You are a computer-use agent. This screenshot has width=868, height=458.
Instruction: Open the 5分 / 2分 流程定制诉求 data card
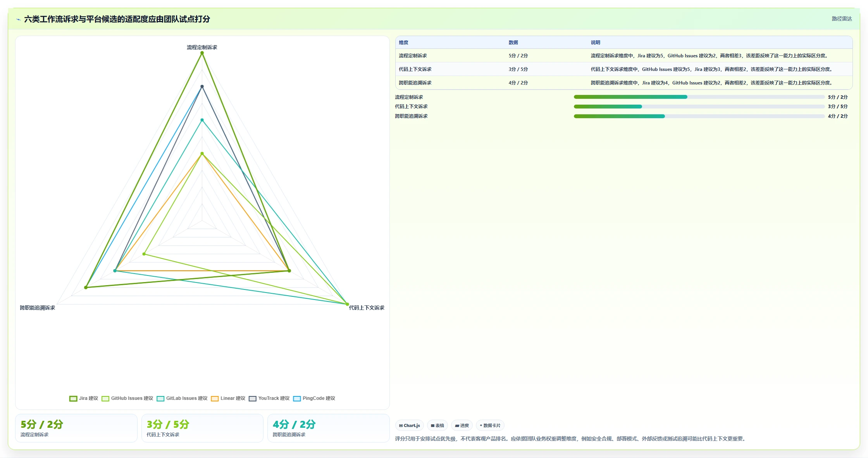tap(76, 428)
